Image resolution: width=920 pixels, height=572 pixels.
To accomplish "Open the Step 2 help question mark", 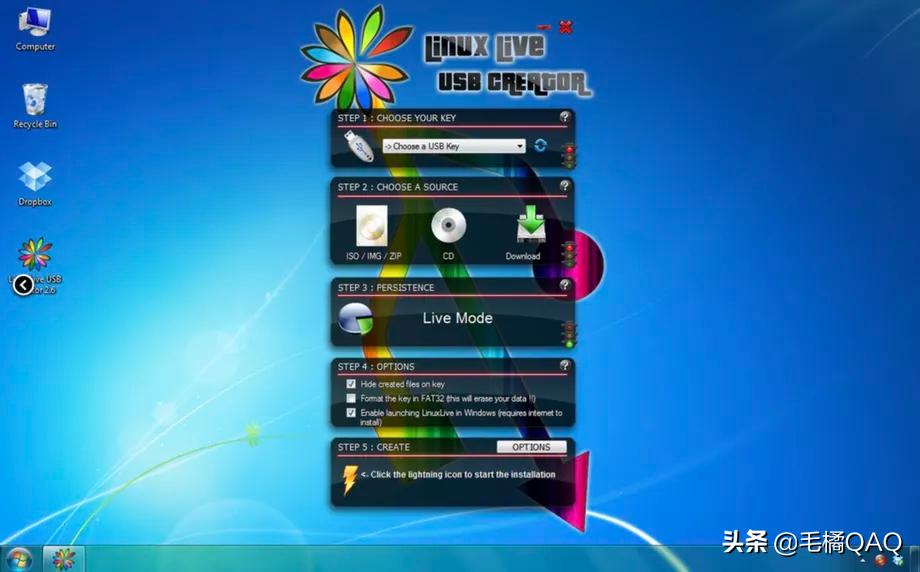I will pos(564,186).
